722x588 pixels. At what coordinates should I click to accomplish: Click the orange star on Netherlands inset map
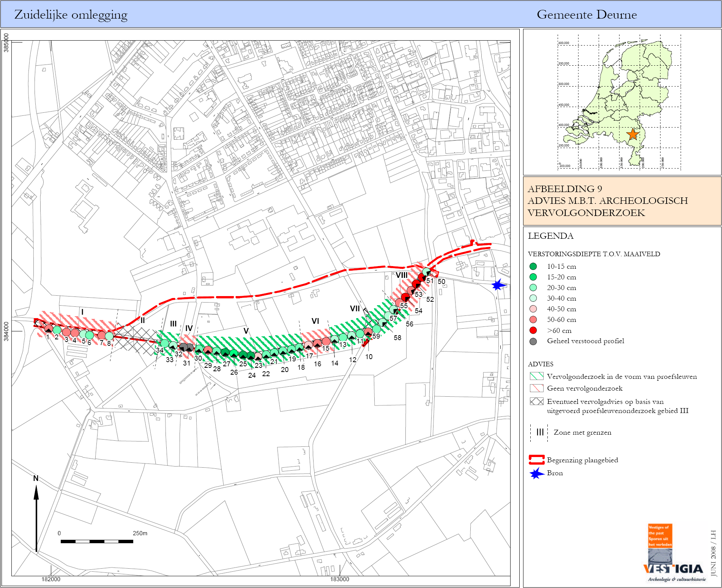click(x=632, y=134)
